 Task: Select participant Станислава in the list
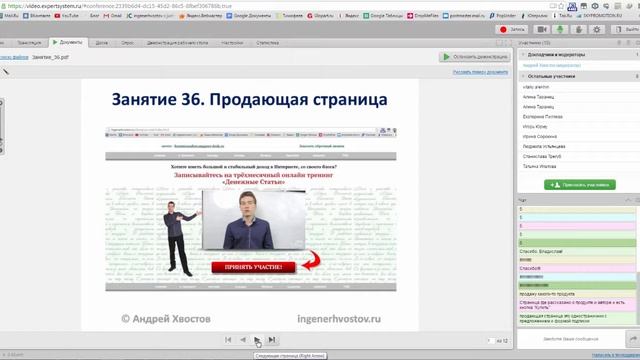click(x=542, y=156)
